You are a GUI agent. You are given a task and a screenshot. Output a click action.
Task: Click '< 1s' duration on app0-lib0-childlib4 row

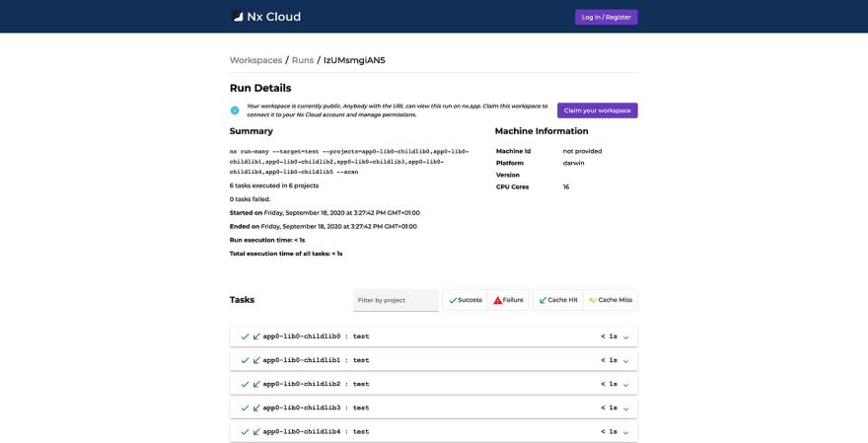(x=609, y=432)
